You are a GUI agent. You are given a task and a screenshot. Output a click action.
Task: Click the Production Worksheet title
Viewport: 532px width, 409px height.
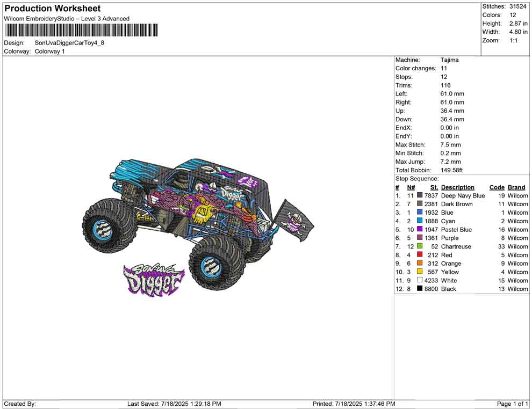coord(53,9)
